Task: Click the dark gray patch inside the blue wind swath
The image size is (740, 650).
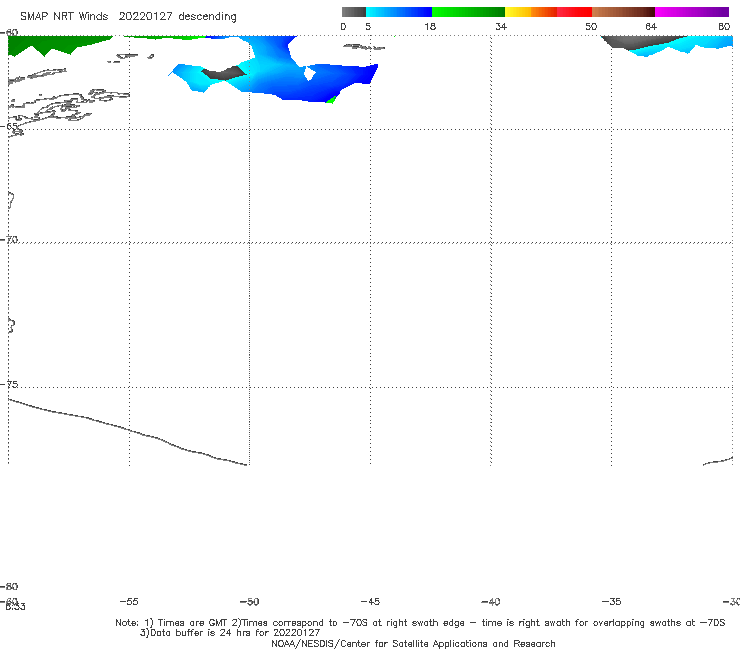Action: tap(224, 73)
